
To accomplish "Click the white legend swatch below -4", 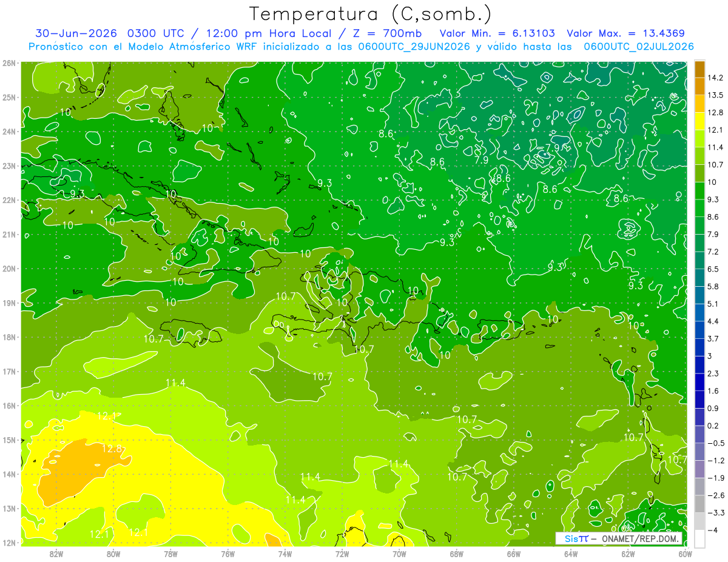I will (699, 539).
